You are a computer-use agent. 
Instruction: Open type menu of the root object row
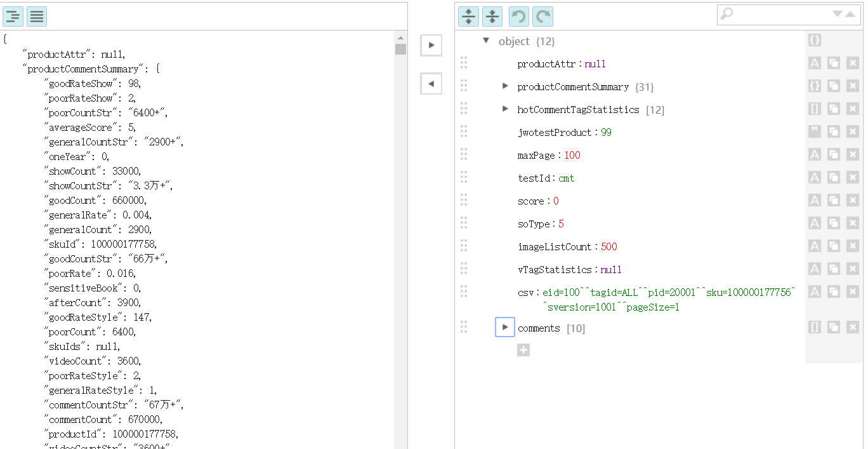coord(815,40)
